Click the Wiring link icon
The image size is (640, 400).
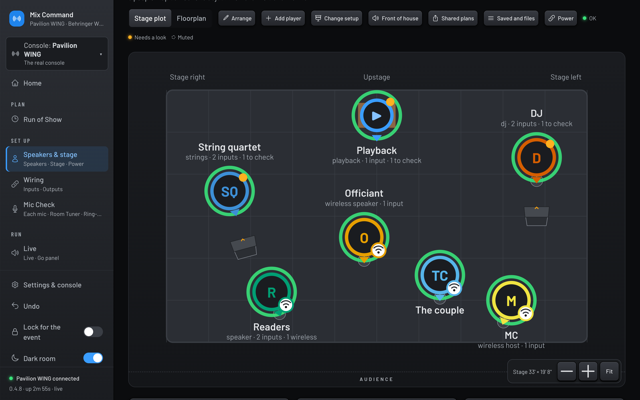15,184
